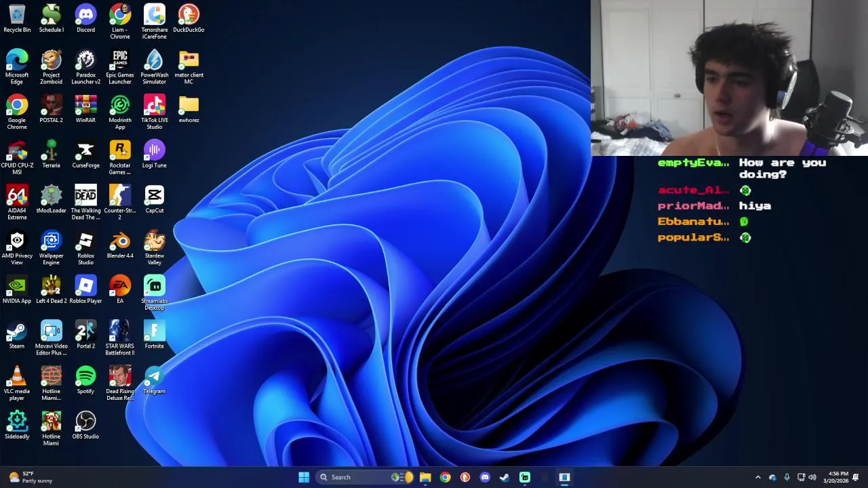Open the weather widget Partly sunny
The height and width of the screenshot is (488, 868).
click(x=29, y=477)
